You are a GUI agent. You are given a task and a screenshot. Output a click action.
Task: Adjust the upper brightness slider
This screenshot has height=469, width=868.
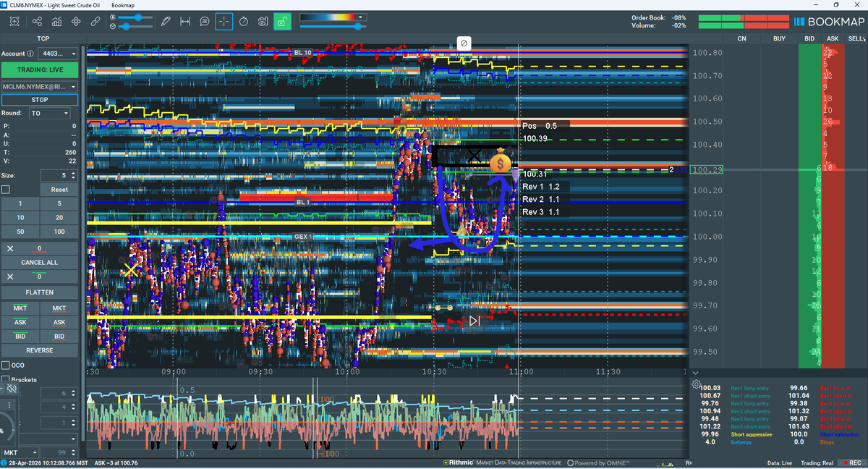coord(135,17)
